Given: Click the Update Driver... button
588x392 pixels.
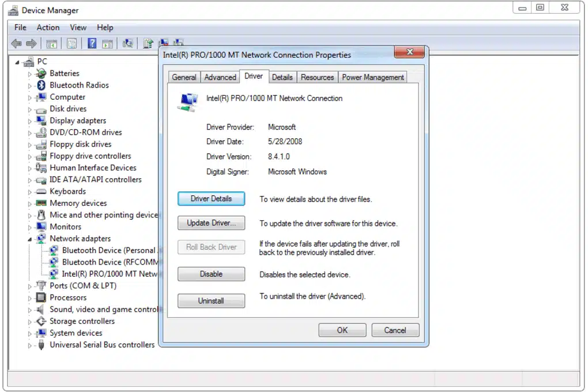Looking at the screenshot, I should (x=211, y=223).
